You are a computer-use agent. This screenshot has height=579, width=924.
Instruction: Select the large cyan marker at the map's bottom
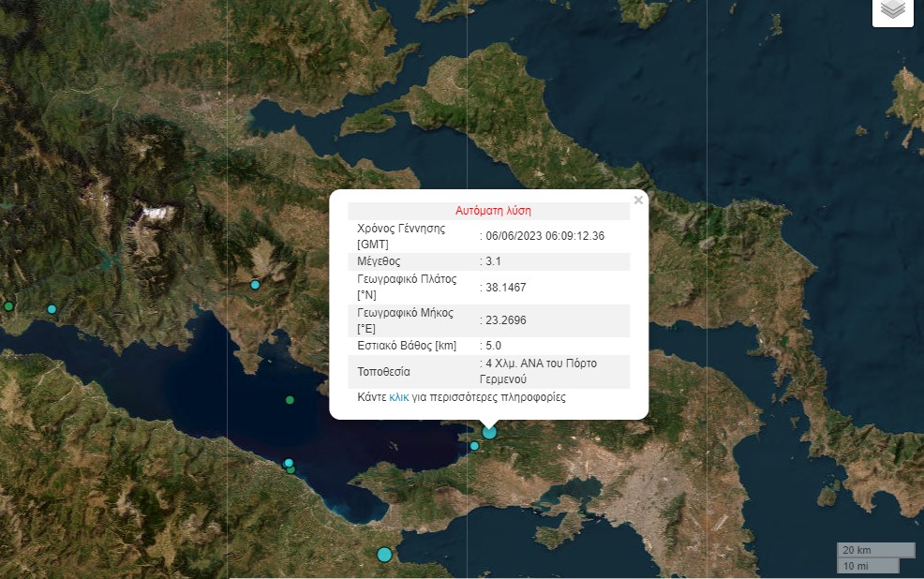(x=383, y=554)
